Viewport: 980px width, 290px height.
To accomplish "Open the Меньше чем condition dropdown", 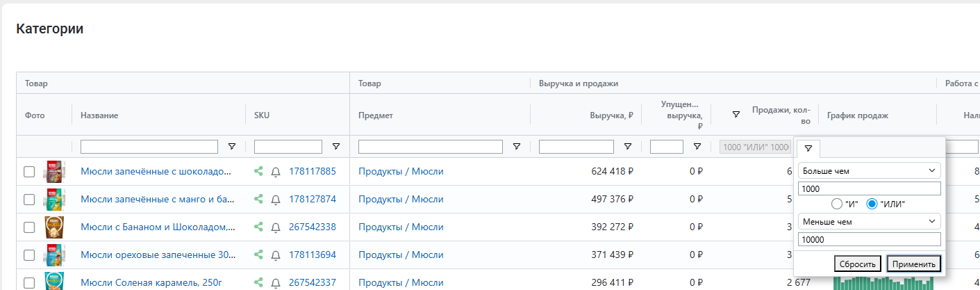I will pos(870,222).
